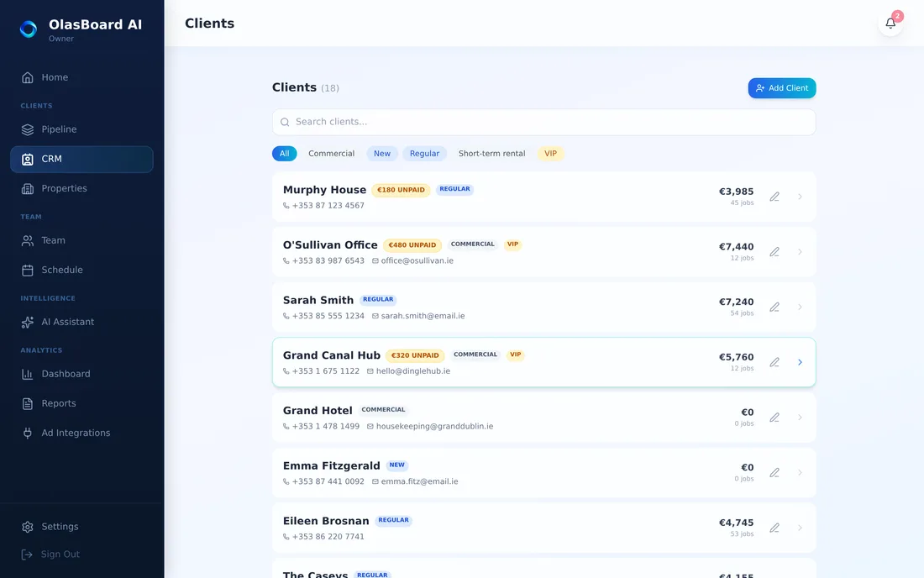Focus the Search clients field

pyautogui.click(x=544, y=122)
